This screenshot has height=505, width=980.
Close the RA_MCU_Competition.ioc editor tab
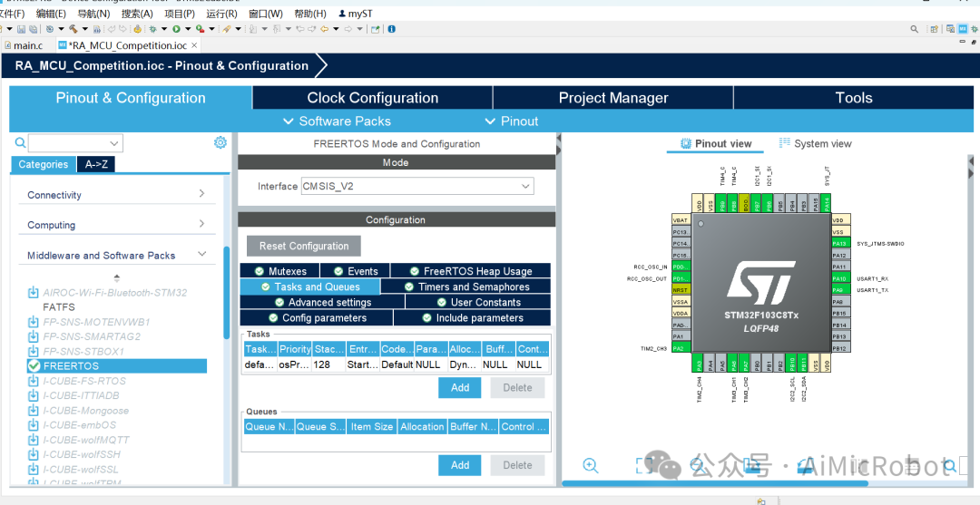coord(194,45)
